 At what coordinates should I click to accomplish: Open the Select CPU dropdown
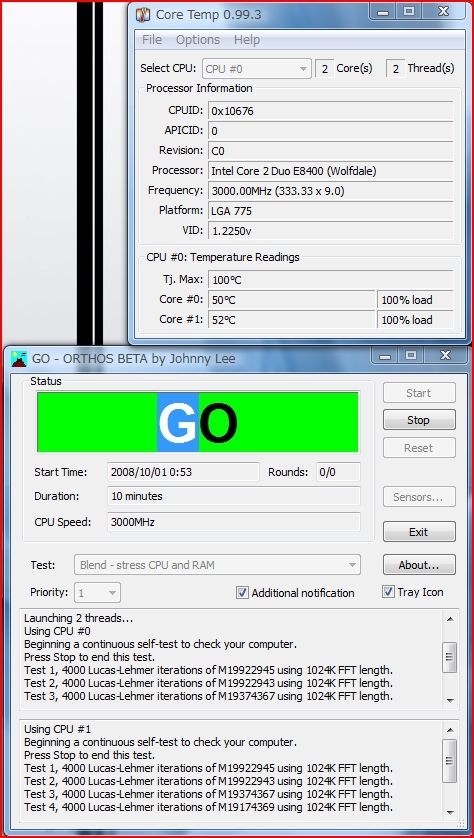tap(257, 69)
